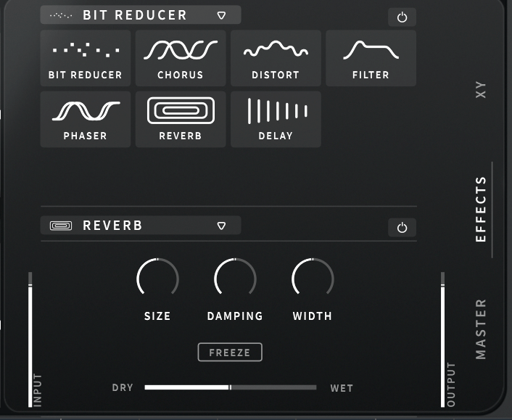Switch to the XY tab
The image size is (512, 420).
click(x=481, y=90)
